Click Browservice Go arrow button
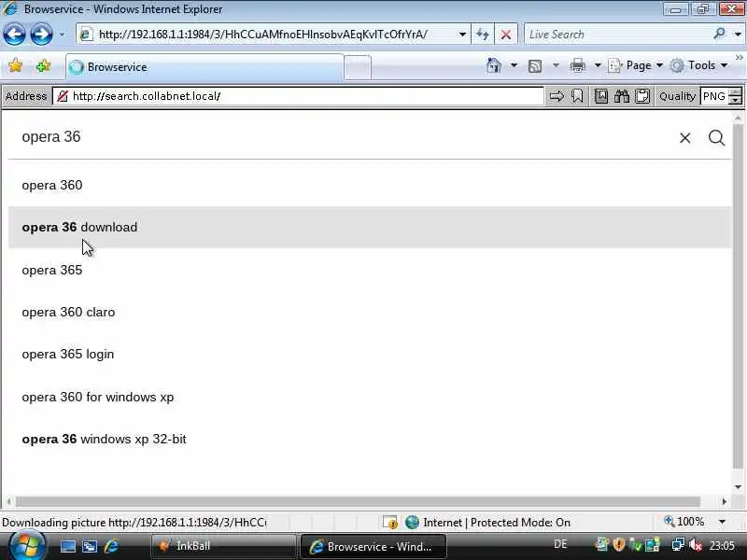747x560 pixels. coord(556,96)
